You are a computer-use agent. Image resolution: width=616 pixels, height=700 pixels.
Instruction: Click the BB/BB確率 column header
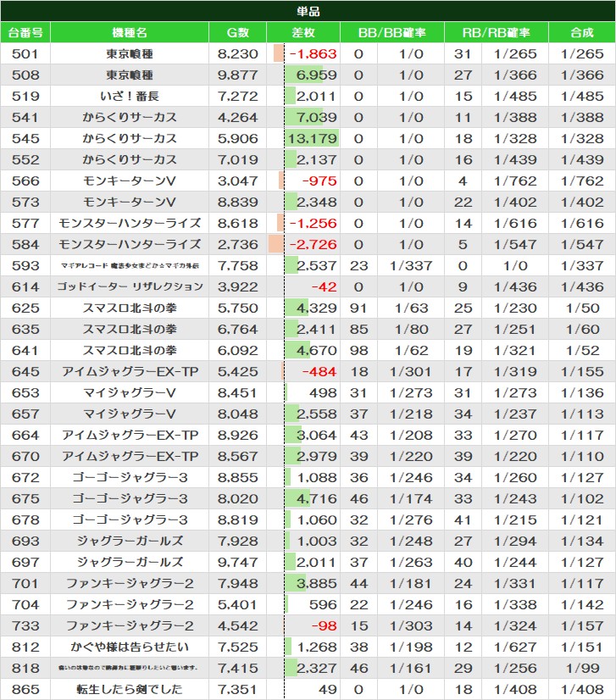[x=392, y=32]
